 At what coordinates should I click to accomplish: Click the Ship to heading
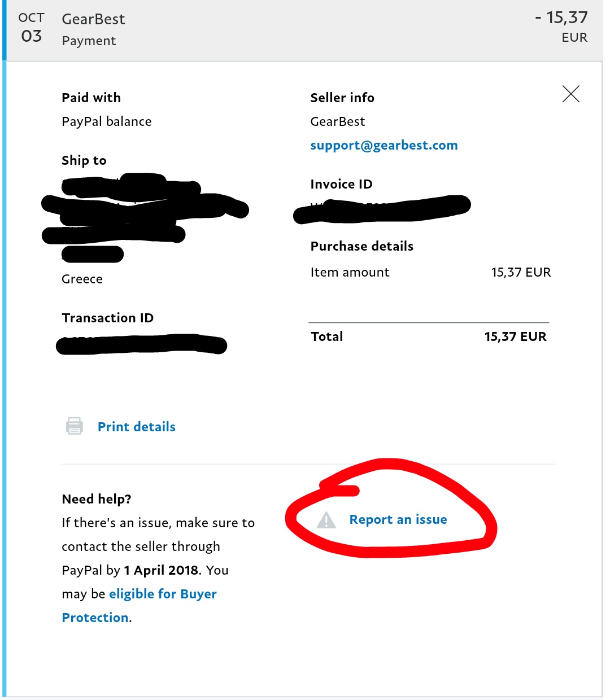pyautogui.click(x=84, y=160)
